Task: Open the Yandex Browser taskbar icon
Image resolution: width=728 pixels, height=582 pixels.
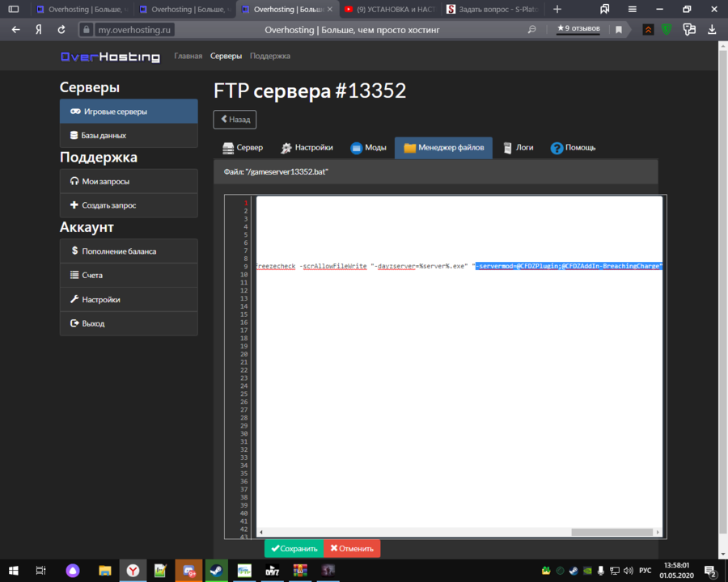Action: tap(133, 571)
